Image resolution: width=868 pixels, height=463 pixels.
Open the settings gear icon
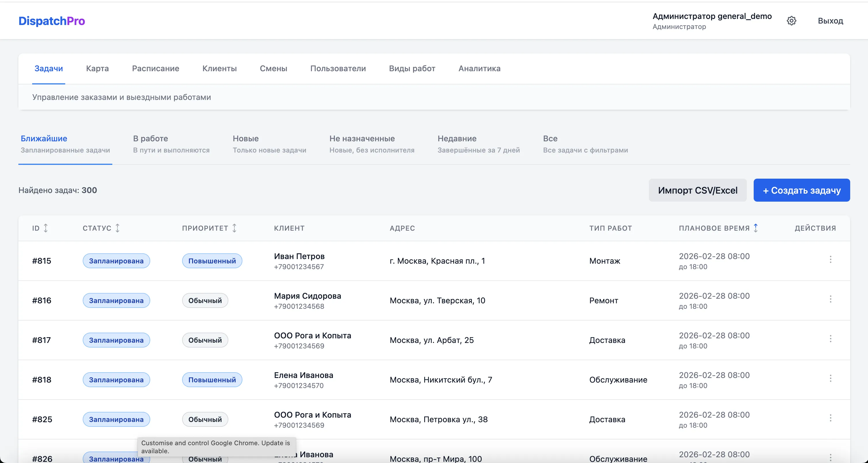[x=792, y=21]
